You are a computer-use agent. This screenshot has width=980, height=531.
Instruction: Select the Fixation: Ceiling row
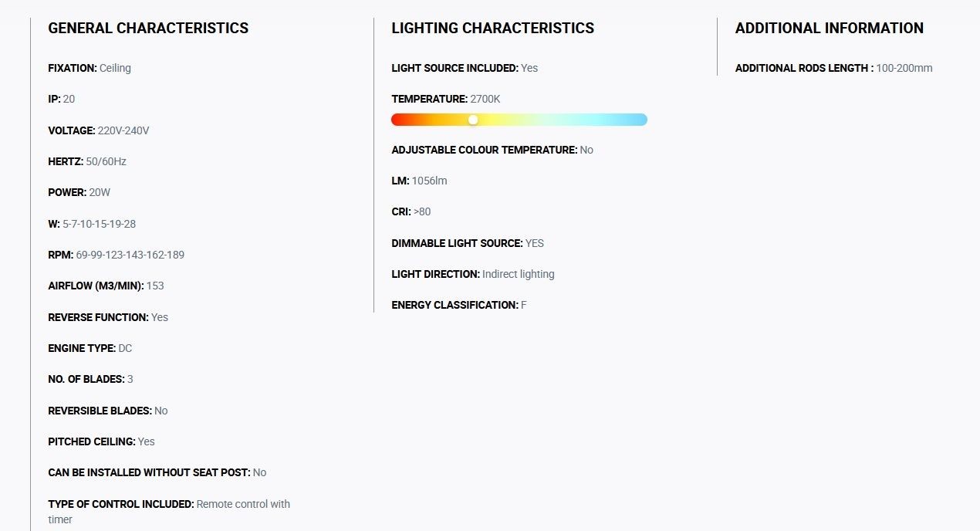[90, 68]
